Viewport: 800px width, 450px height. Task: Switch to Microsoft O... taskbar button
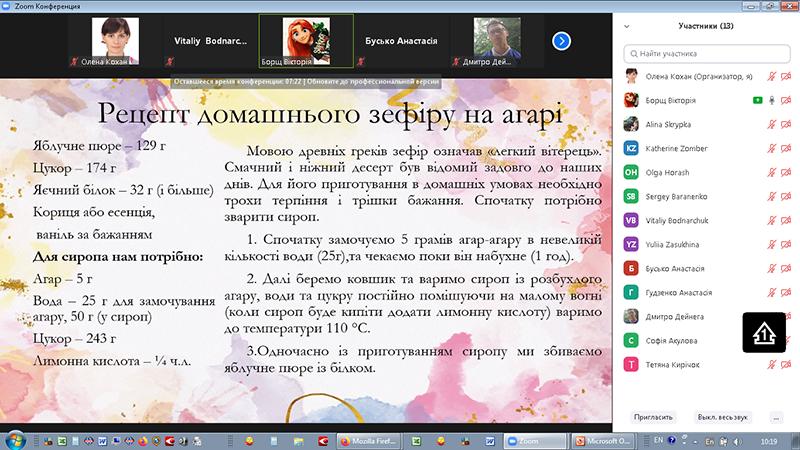(604, 441)
